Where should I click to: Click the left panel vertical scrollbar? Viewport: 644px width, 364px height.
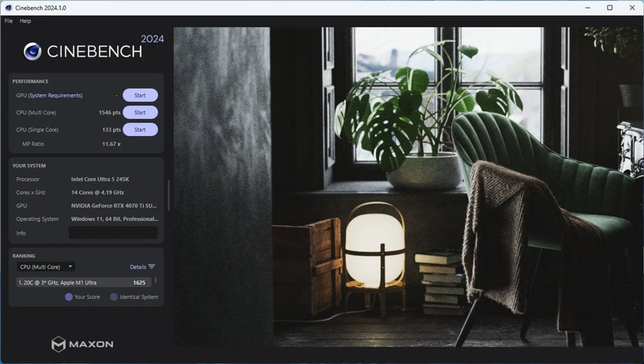(168, 195)
